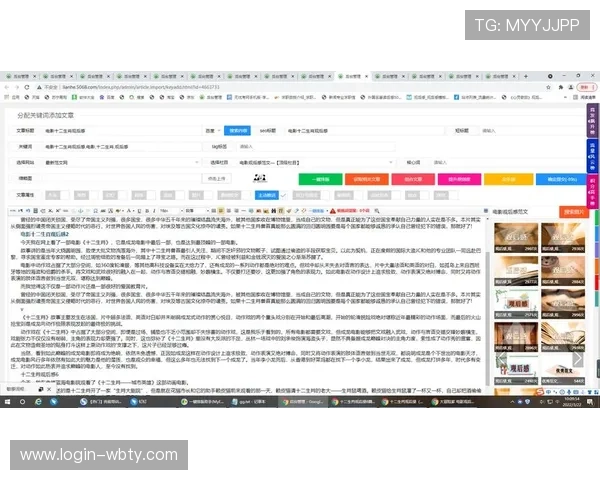The image size is (600, 480).
Task: Expand the 选择栏目 dropdown
Action: click(316, 163)
